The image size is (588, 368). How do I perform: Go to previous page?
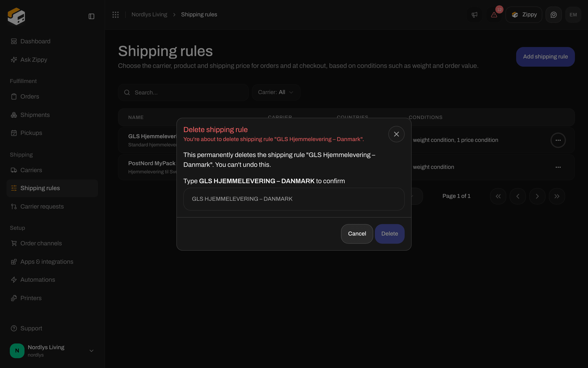tap(518, 196)
